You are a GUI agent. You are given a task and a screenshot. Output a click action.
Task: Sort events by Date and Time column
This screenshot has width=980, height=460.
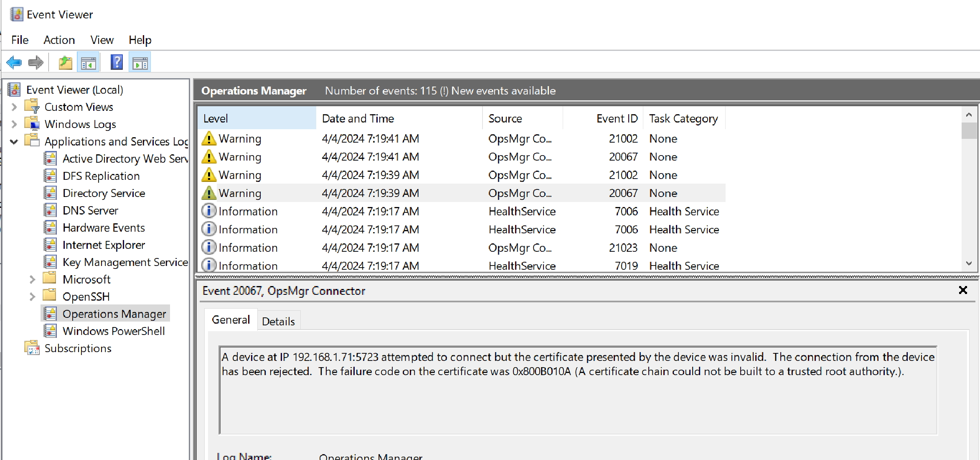coord(358,119)
